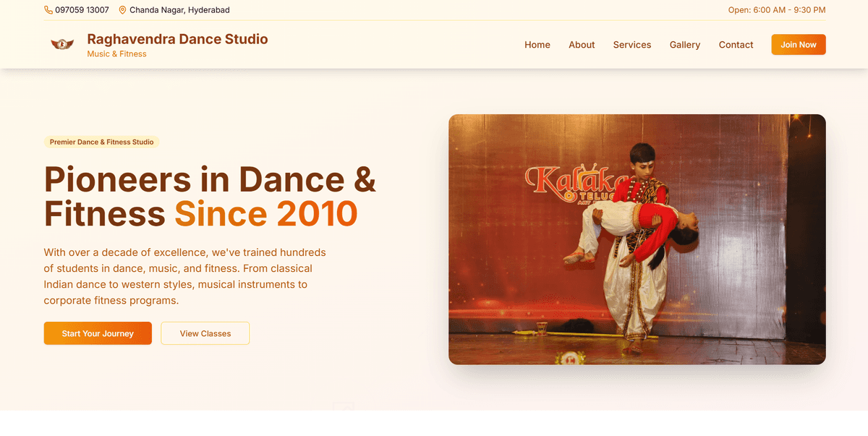The height and width of the screenshot is (436, 868).
Task: Click the winged studio logo
Action: [x=62, y=45]
